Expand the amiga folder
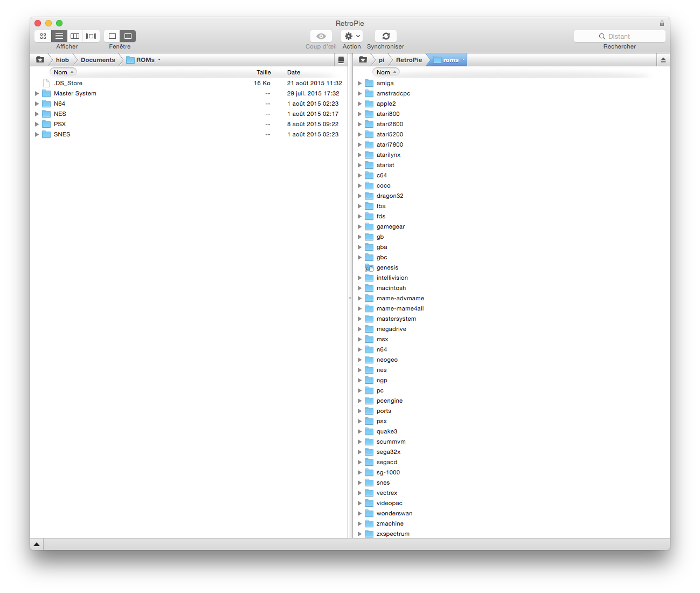Screen dimensions: 700x593 tap(359, 83)
